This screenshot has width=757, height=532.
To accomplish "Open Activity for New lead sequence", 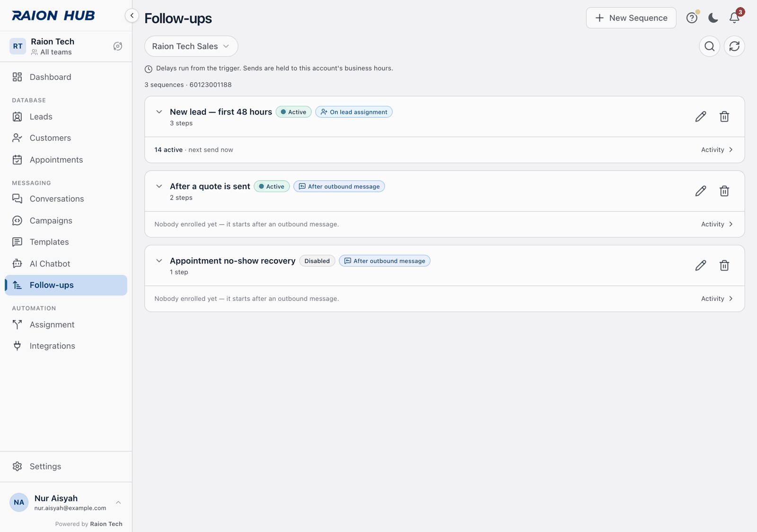I will coord(717,150).
